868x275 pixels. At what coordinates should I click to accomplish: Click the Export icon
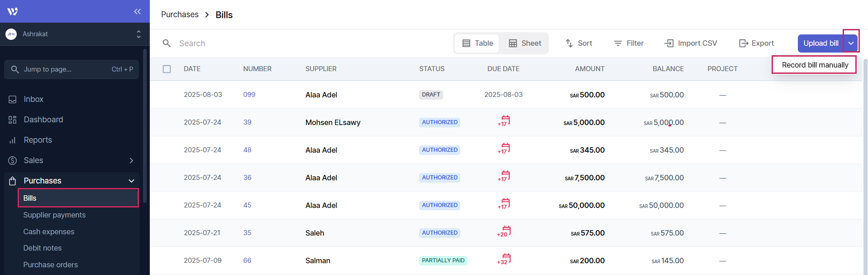(743, 43)
